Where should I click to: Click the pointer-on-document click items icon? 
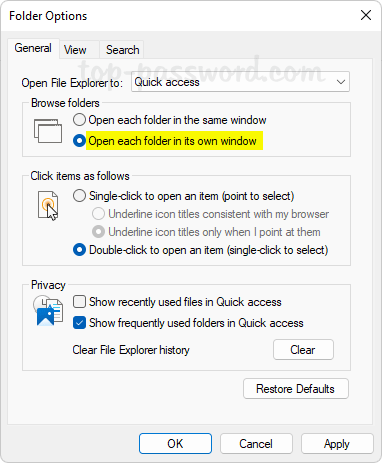tap(48, 205)
